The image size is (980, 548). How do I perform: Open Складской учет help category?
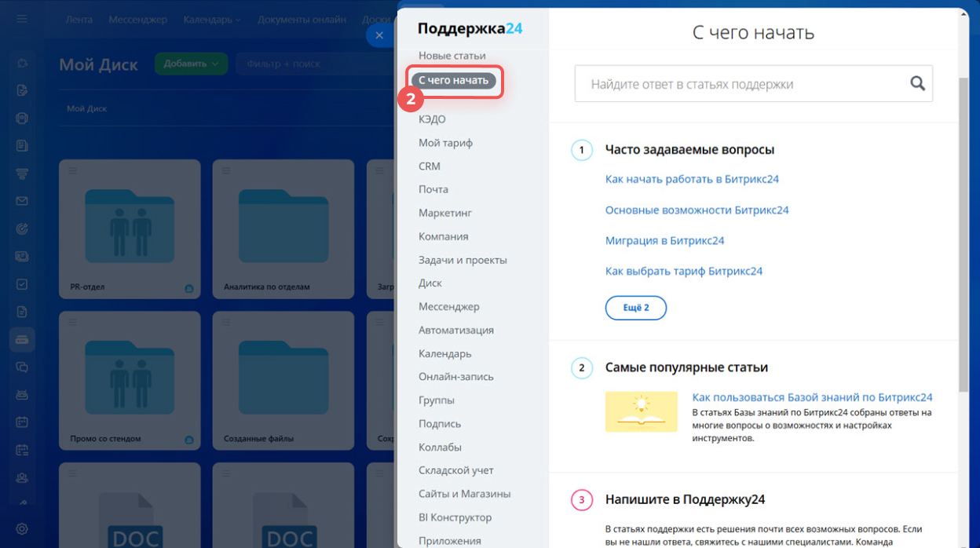456,470
